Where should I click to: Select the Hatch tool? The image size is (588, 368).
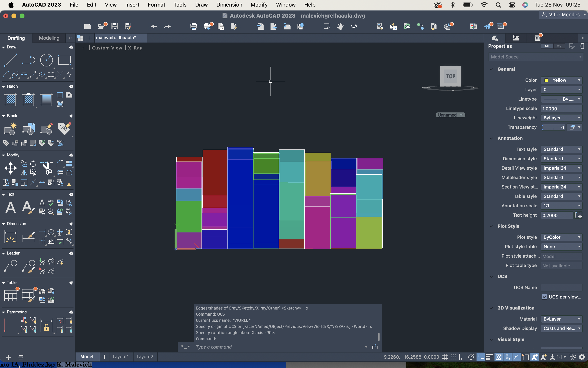click(10, 99)
